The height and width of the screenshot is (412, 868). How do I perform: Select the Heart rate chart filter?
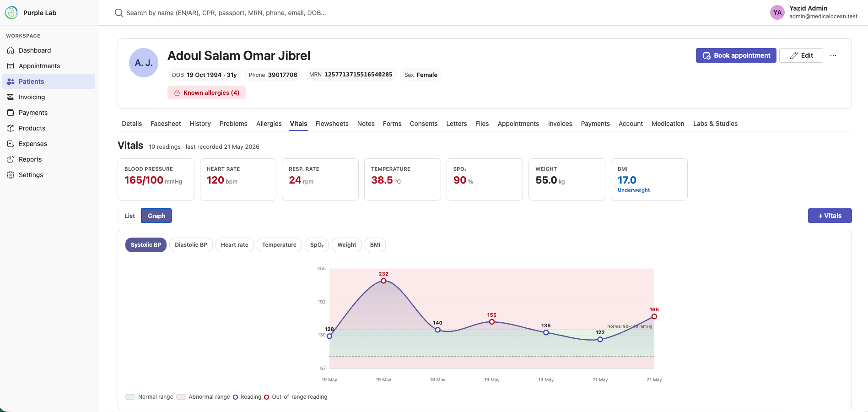(235, 245)
